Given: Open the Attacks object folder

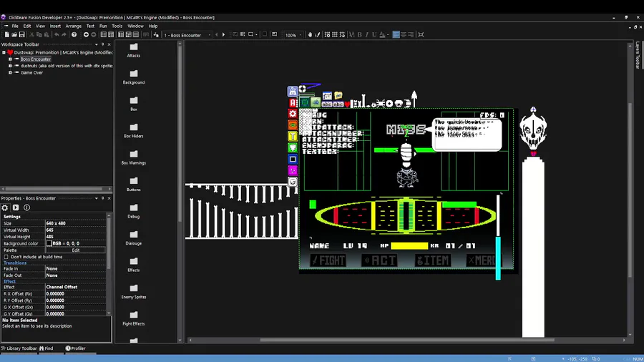Looking at the screenshot, I should pos(134,50).
